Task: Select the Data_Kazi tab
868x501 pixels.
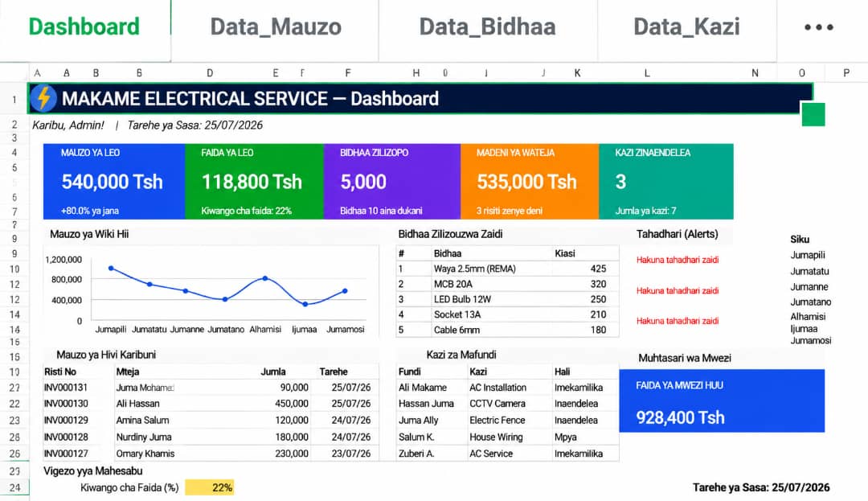Action: [x=686, y=27]
